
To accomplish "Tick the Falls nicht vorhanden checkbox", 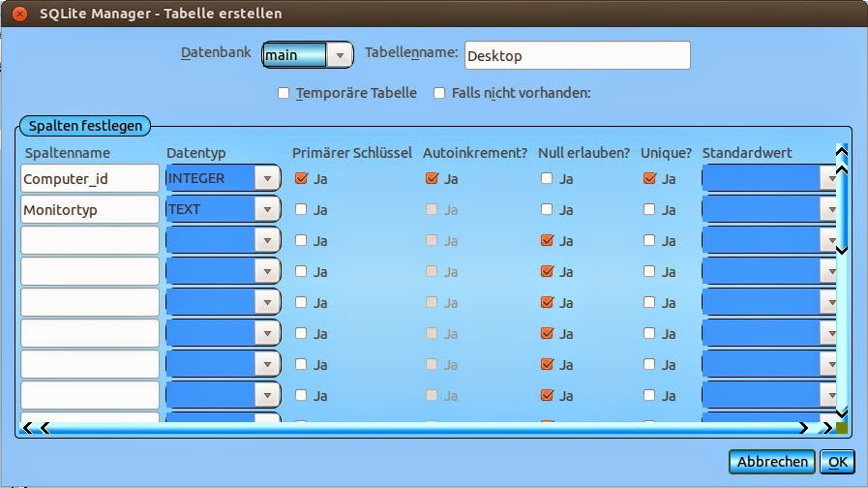I will (x=439, y=93).
